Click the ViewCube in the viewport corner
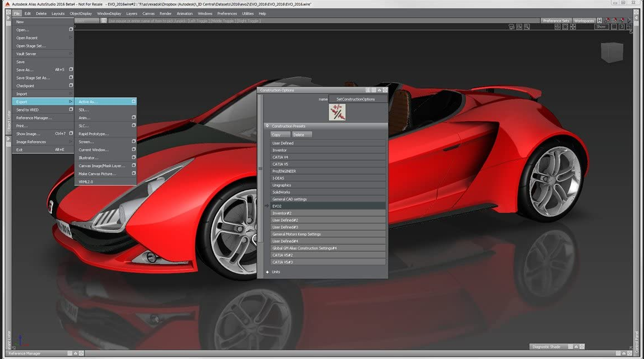Viewport: 644px width, 359px height. pyautogui.click(x=611, y=52)
